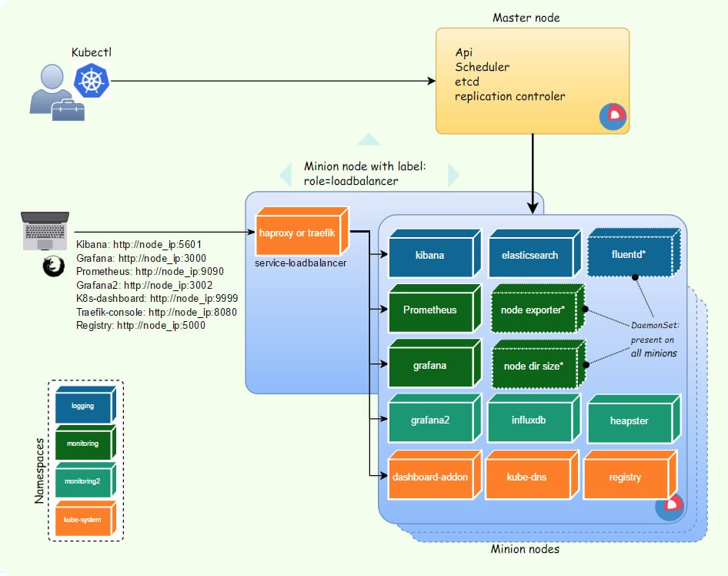The image size is (728, 576).
Task: Click the 'role=loadbalancer' label text
Action: click(351, 181)
